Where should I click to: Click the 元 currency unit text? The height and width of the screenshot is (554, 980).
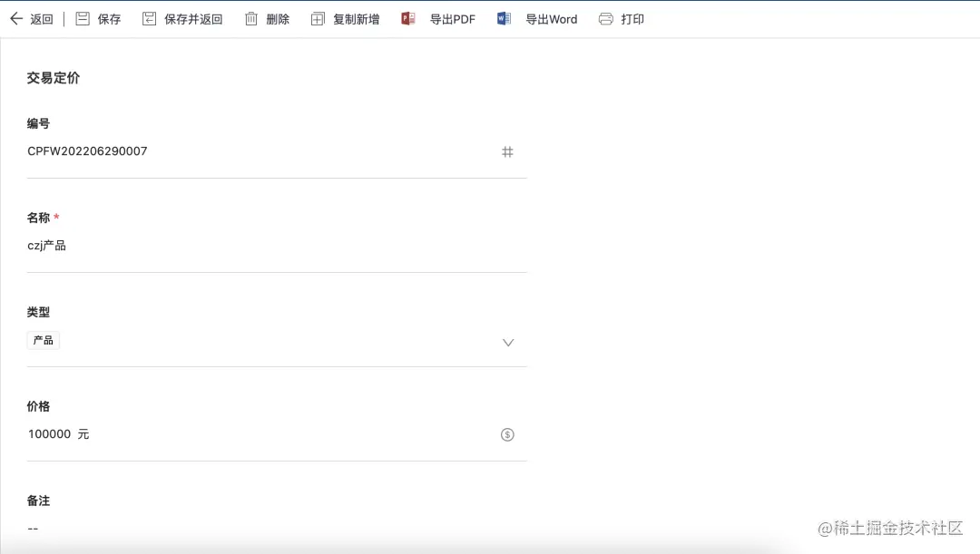click(x=83, y=434)
